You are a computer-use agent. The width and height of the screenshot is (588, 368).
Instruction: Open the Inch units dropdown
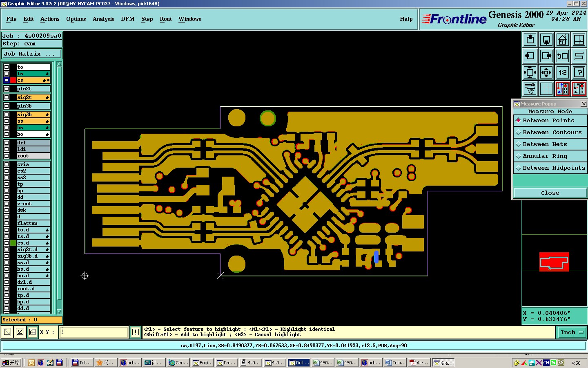[x=572, y=332]
